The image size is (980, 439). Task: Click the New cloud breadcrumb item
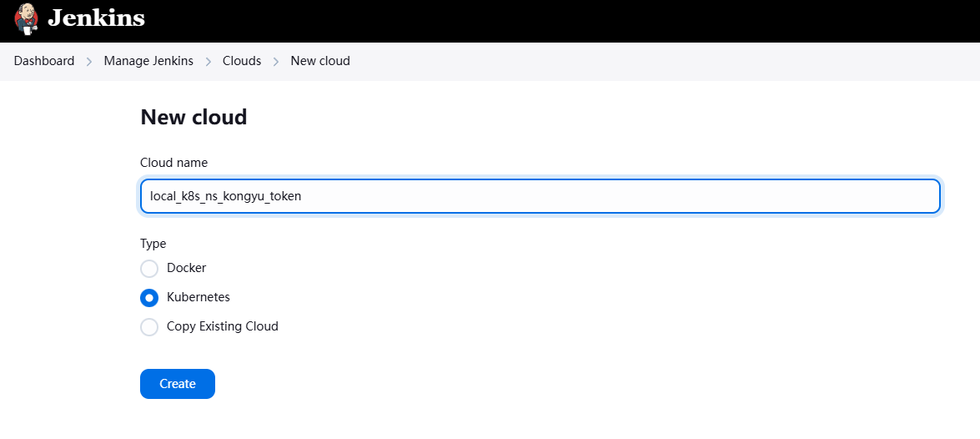(x=320, y=61)
